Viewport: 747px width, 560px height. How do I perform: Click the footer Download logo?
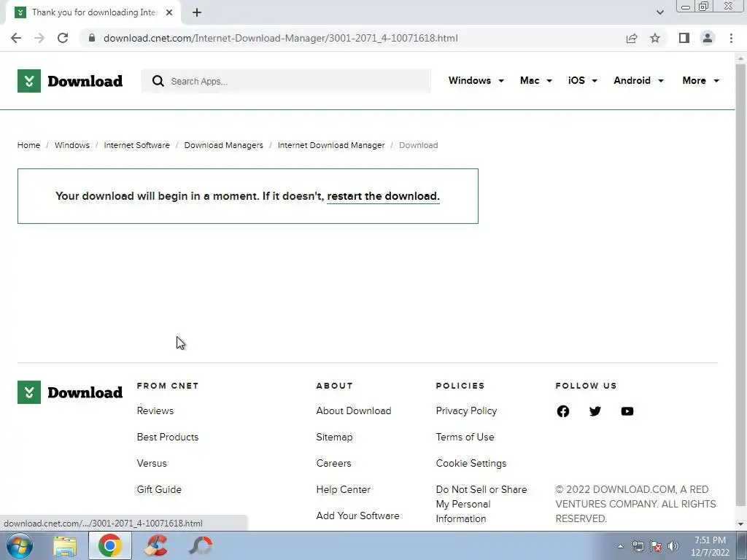click(70, 392)
